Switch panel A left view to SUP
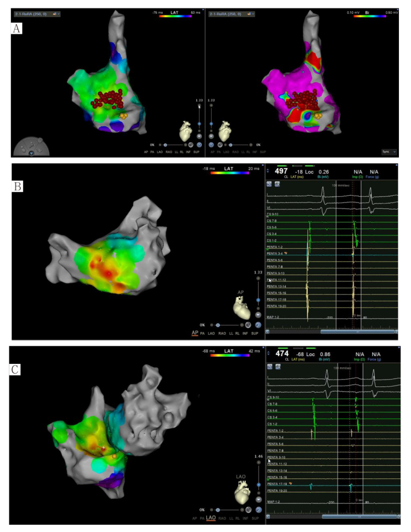 (x=196, y=151)
